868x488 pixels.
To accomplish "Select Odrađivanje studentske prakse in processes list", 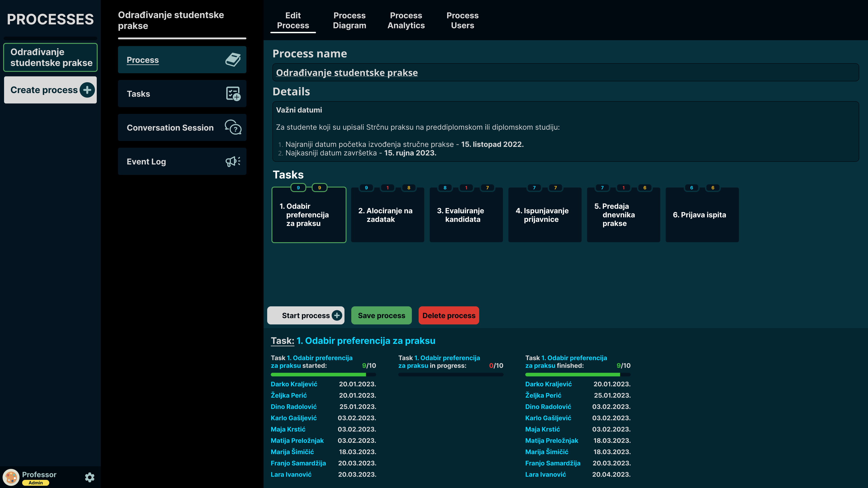I will coord(51,57).
